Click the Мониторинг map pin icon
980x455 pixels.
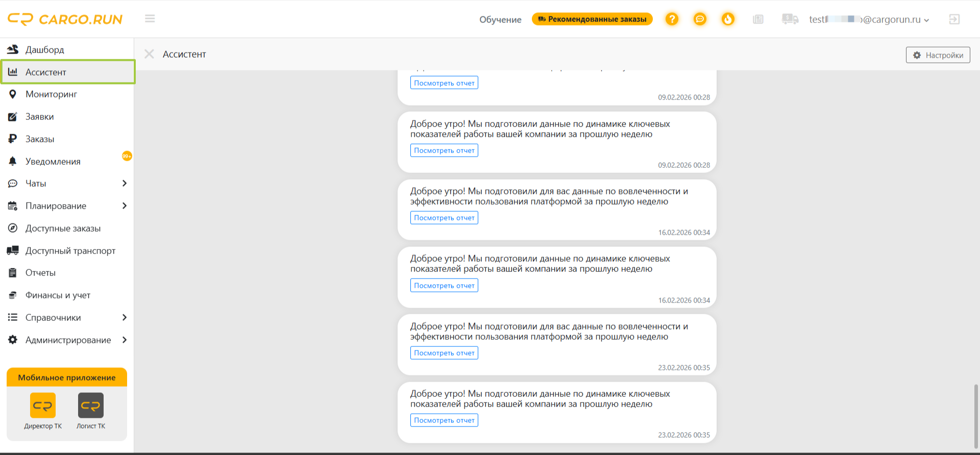point(13,94)
